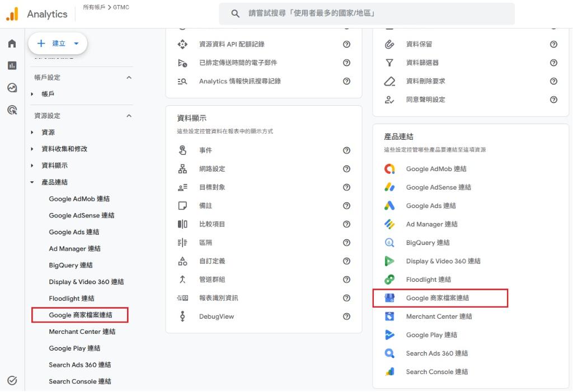Click the Google Ads icon in 產品連結 card

[389, 206]
